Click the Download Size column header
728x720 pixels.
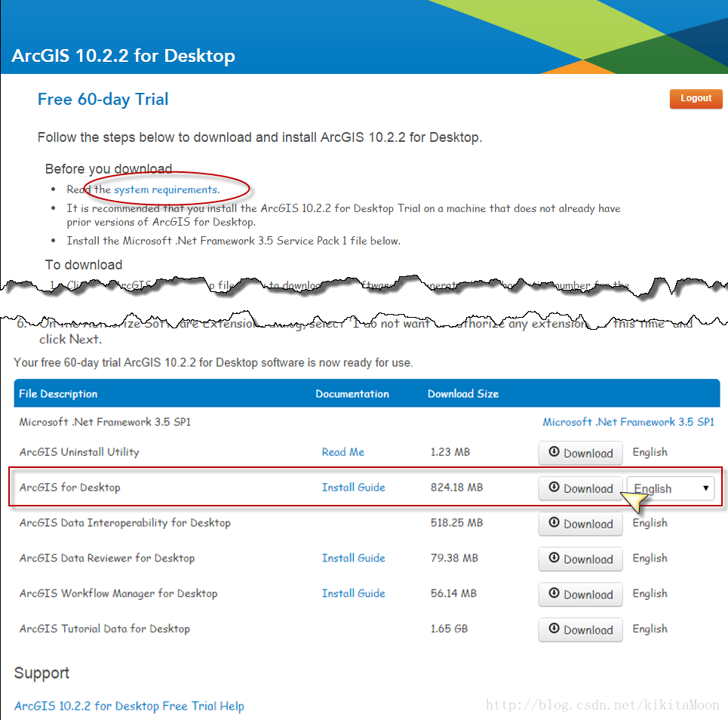tap(463, 394)
